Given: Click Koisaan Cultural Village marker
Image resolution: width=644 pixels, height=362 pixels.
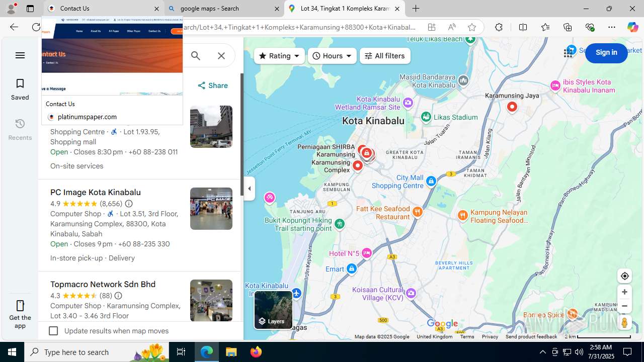Looking at the screenshot, I should pos(411,293).
